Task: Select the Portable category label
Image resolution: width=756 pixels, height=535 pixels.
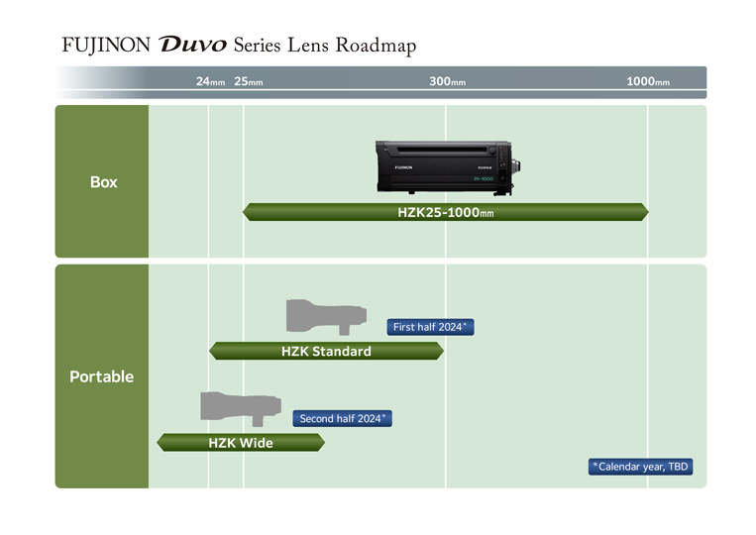Action: [101, 377]
